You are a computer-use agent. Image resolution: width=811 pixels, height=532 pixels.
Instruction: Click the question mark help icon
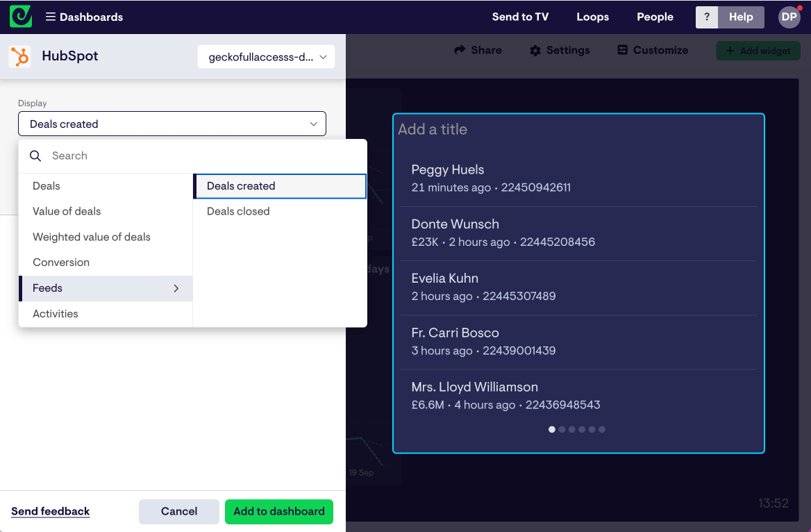point(707,17)
